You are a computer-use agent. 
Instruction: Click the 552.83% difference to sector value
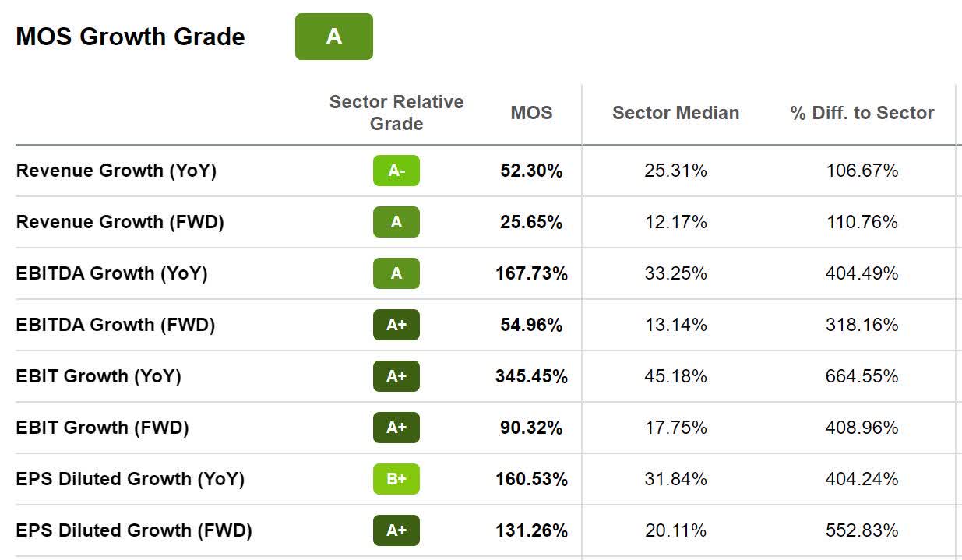tap(862, 530)
